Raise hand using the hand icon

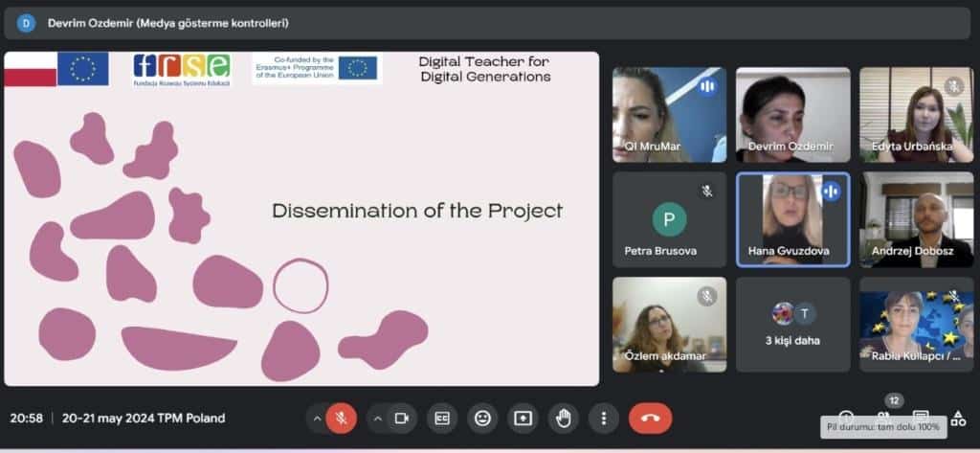(563, 418)
